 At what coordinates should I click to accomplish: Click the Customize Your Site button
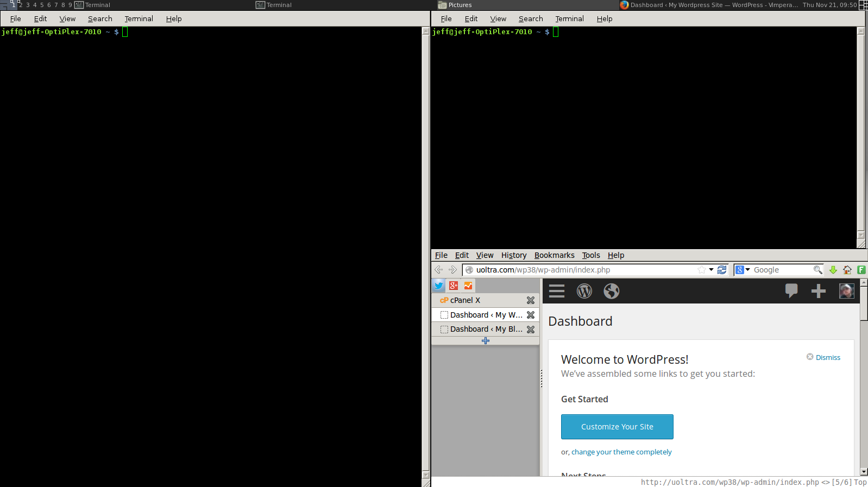pos(617,427)
